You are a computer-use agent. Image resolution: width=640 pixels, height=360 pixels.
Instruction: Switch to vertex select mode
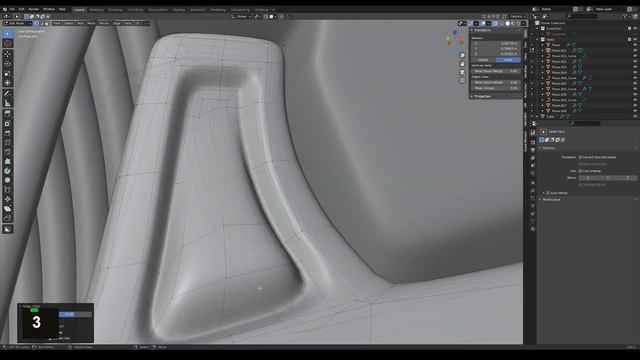36,23
